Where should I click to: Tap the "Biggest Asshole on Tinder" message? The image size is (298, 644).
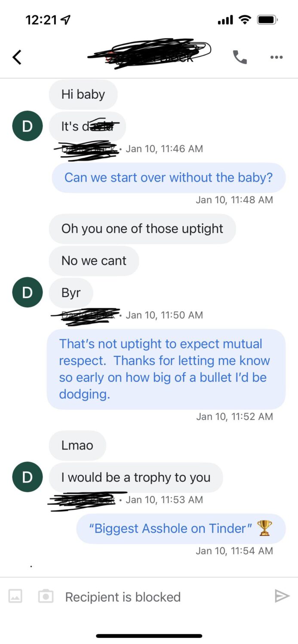(181, 529)
